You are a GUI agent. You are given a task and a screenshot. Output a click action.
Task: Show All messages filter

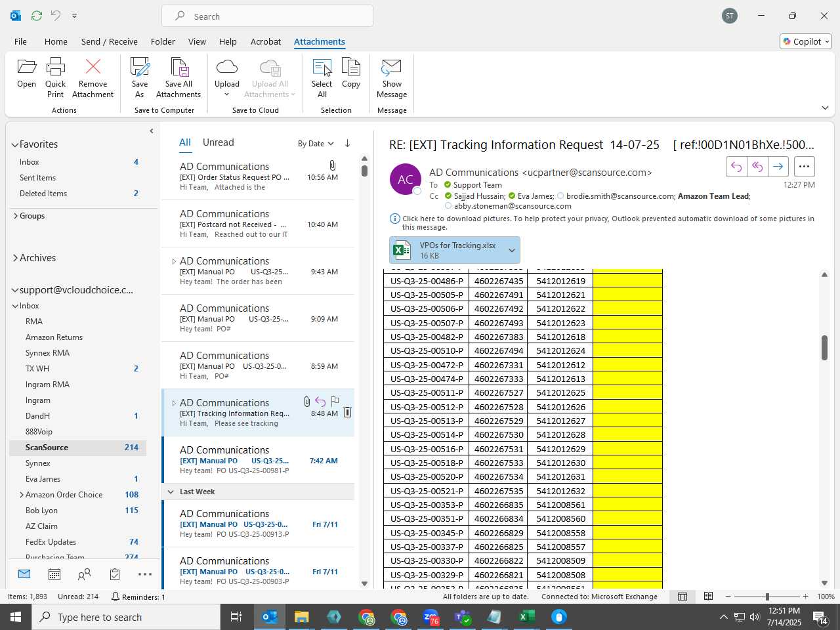point(185,142)
